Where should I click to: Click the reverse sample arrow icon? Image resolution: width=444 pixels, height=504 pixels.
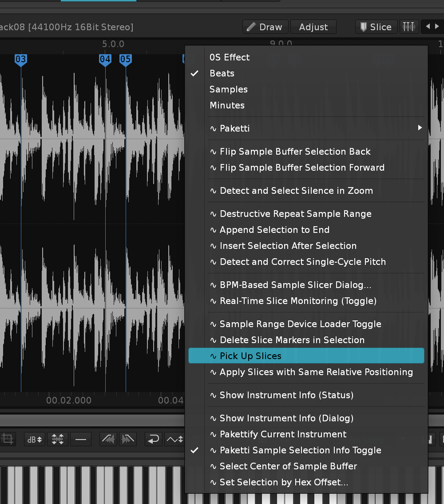[153, 440]
